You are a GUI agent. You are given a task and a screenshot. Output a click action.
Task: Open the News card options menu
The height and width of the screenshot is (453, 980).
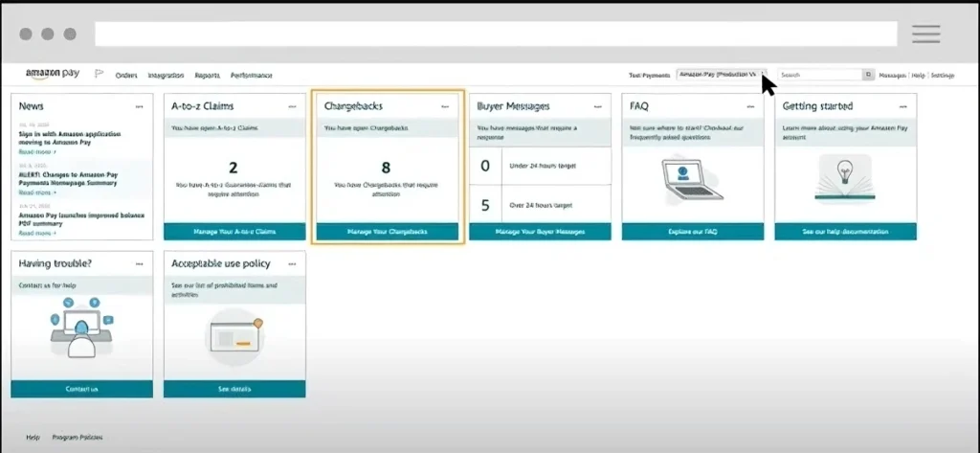pos(139,106)
